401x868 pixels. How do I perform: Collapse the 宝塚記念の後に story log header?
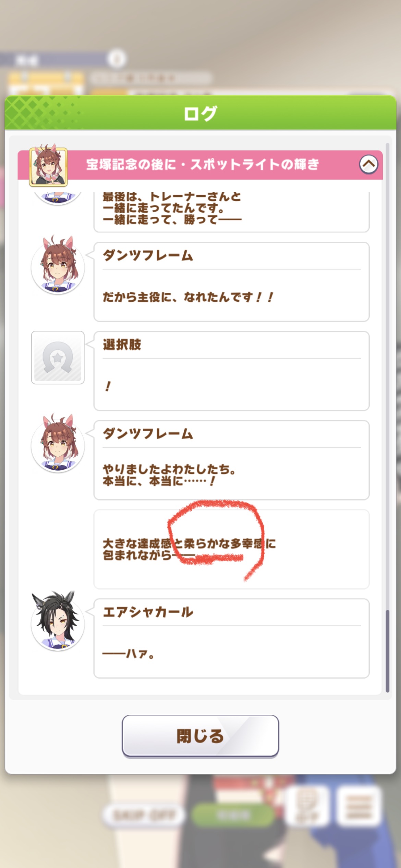(368, 164)
